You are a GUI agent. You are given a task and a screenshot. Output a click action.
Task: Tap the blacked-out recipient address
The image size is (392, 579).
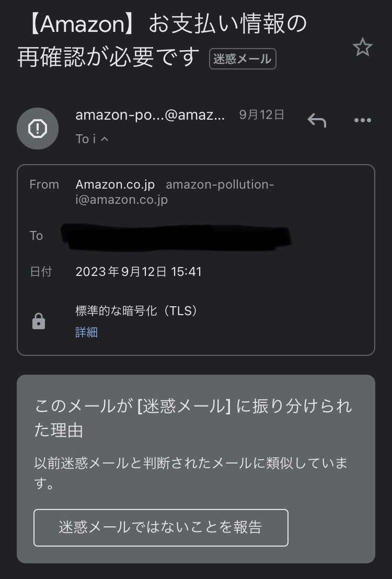[176, 235]
